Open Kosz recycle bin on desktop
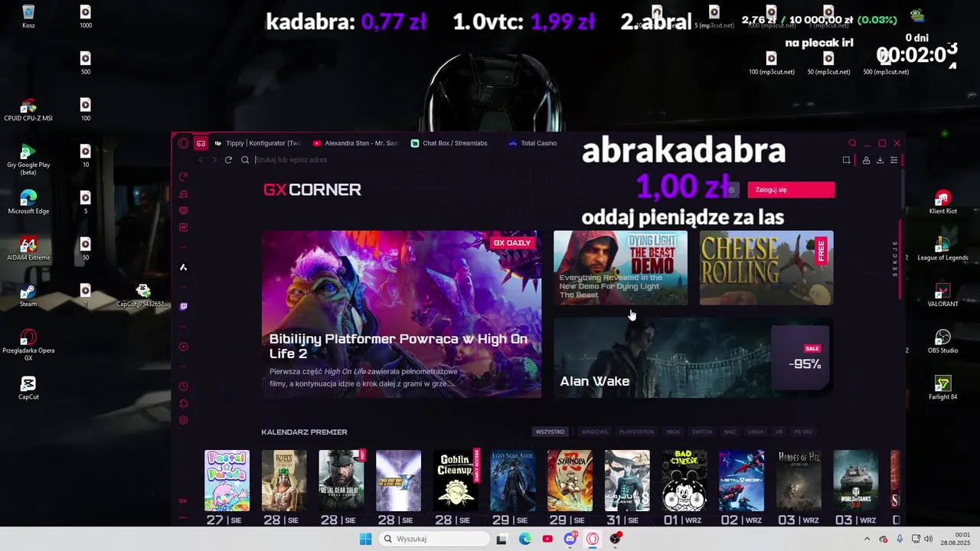 [28, 17]
